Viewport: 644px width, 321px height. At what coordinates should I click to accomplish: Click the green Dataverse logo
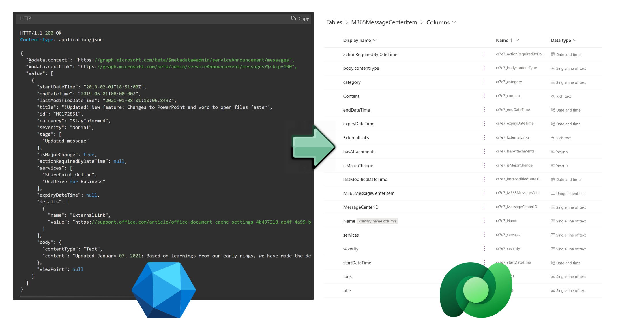tap(475, 290)
